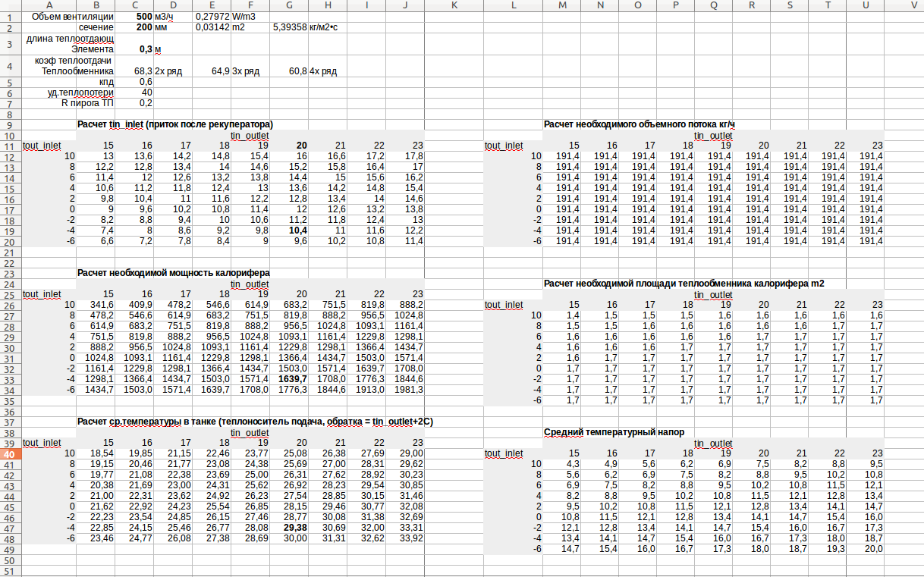Select the 20,0 temperature head cell
This screenshot has width=924, height=577.
pyautogui.click(x=873, y=549)
